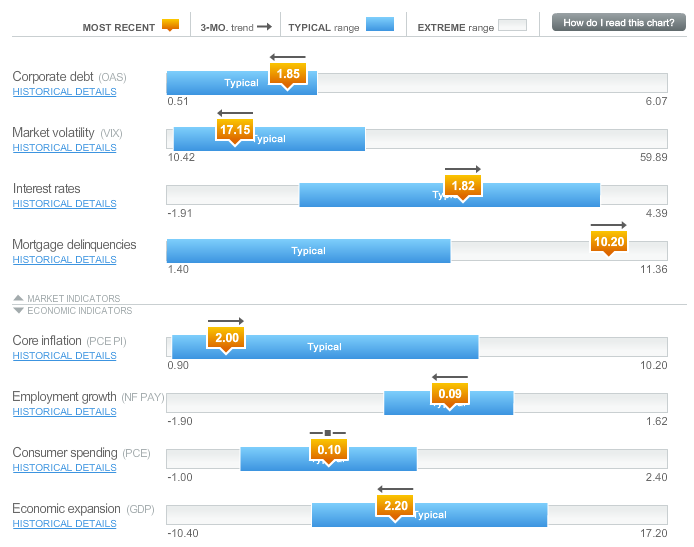This screenshot has height=547, width=694.
Task: Click the Core inflation 2.00 value marker
Action: coord(226,339)
